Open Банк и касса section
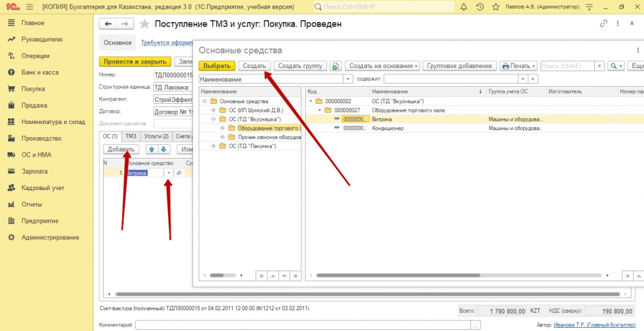This screenshot has height=331, width=644. (40, 72)
